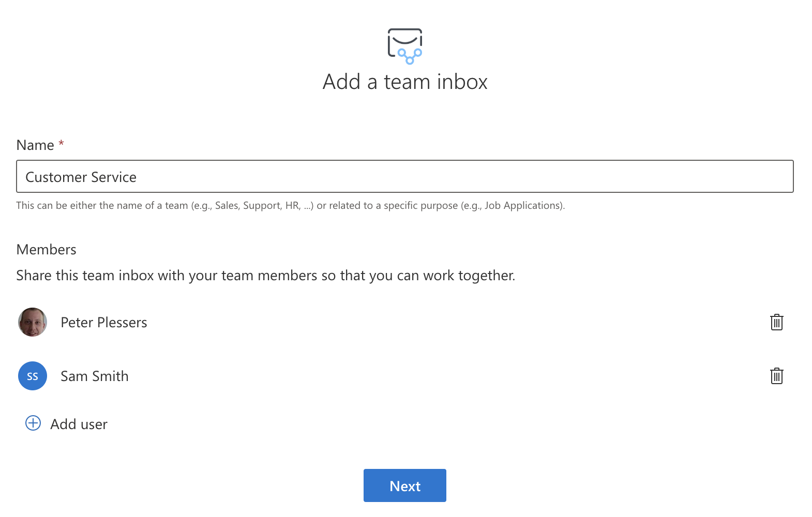812x517 pixels.
Task: Click Peter Plessers' profile photo
Action: point(33,322)
